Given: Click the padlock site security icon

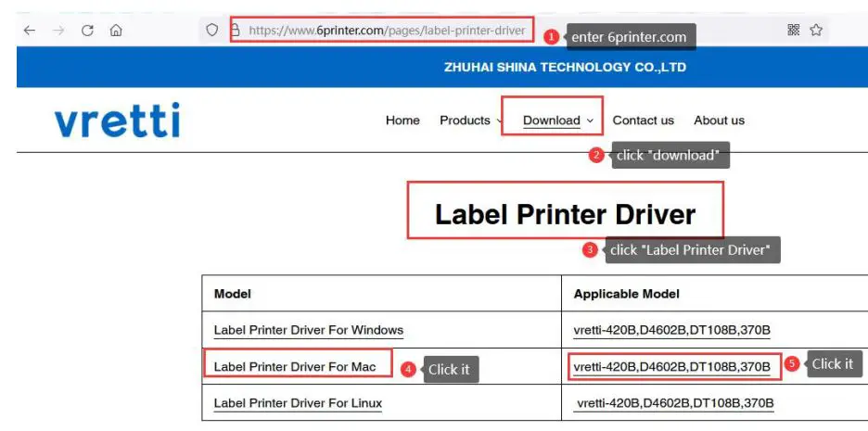Looking at the screenshot, I should tap(236, 30).
